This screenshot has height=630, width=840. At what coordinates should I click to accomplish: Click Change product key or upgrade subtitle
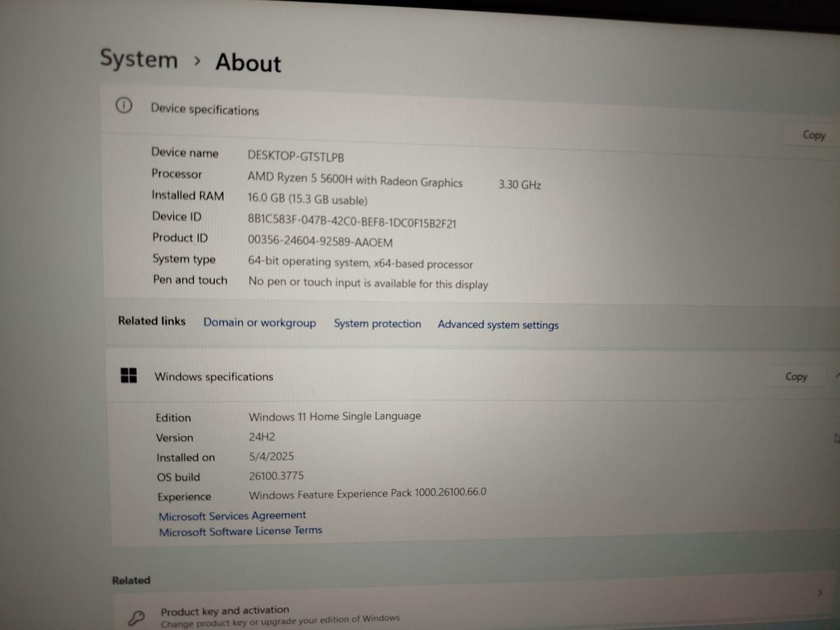point(280,621)
